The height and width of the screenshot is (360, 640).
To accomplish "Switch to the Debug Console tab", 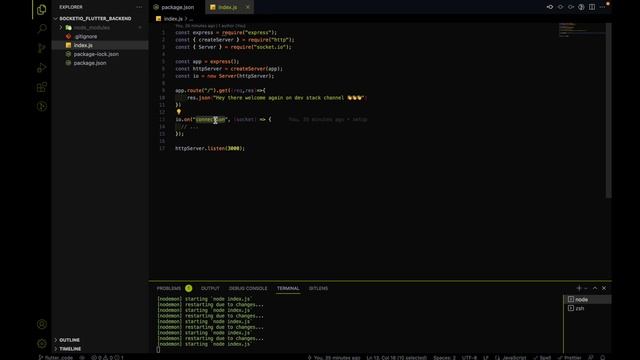I will [x=248, y=288].
